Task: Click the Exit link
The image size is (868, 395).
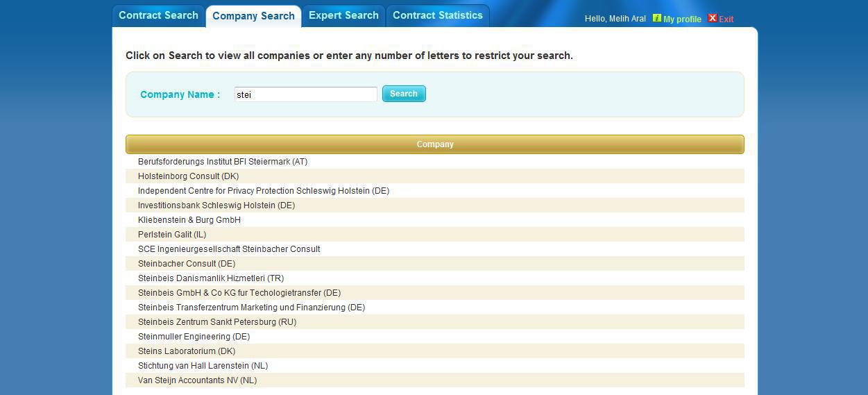Action: (726, 19)
